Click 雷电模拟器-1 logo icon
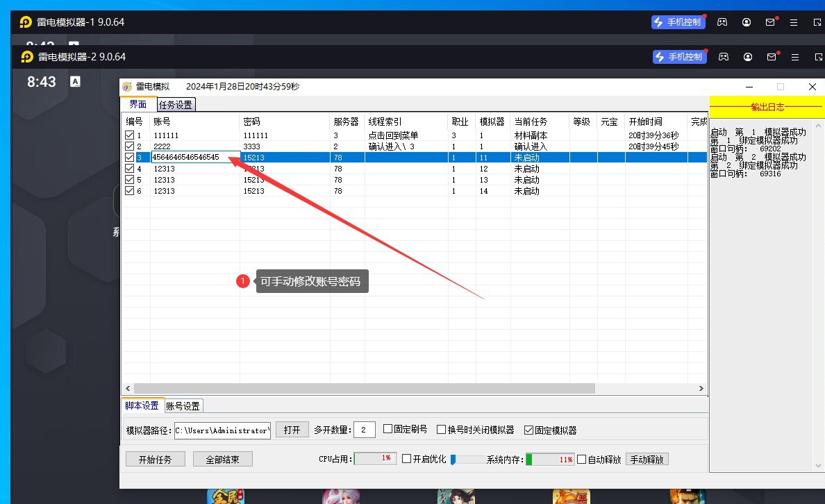Image resolution: width=825 pixels, height=504 pixels. tap(26, 22)
